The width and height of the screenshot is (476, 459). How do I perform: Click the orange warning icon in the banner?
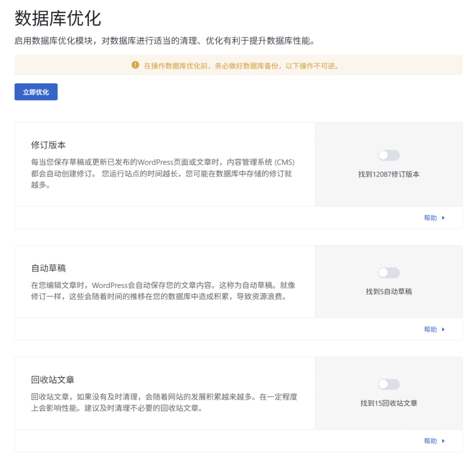[135, 65]
